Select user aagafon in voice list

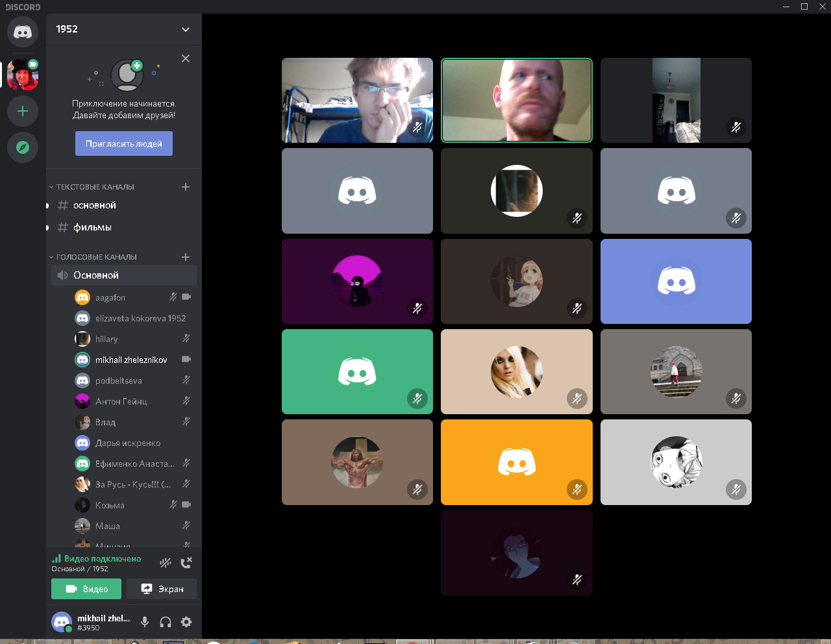pyautogui.click(x=133, y=297)
